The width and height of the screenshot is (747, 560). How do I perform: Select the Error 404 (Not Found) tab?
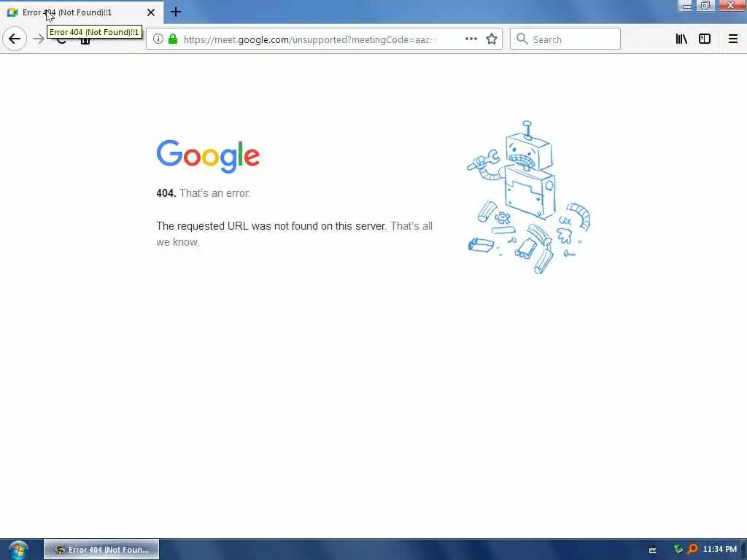[82, 12]
